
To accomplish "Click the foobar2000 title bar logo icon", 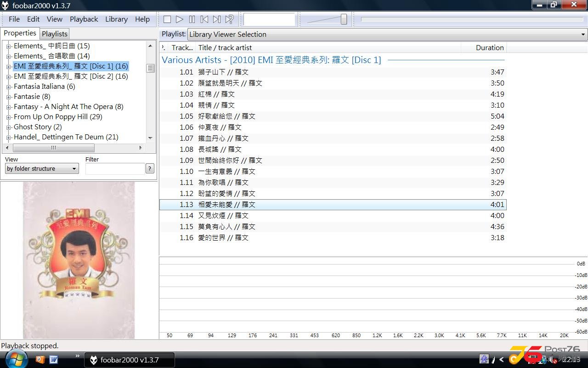I will [6, 6].
